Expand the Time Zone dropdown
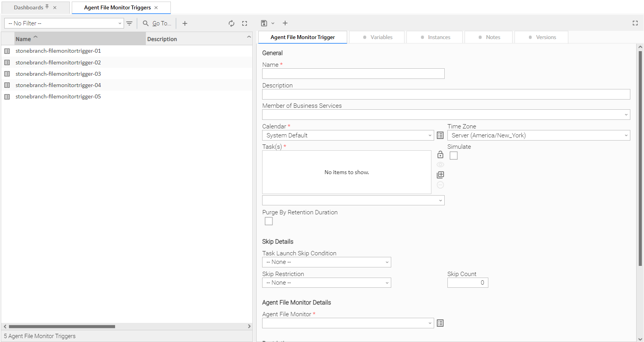644x342 pixels. 538,135
